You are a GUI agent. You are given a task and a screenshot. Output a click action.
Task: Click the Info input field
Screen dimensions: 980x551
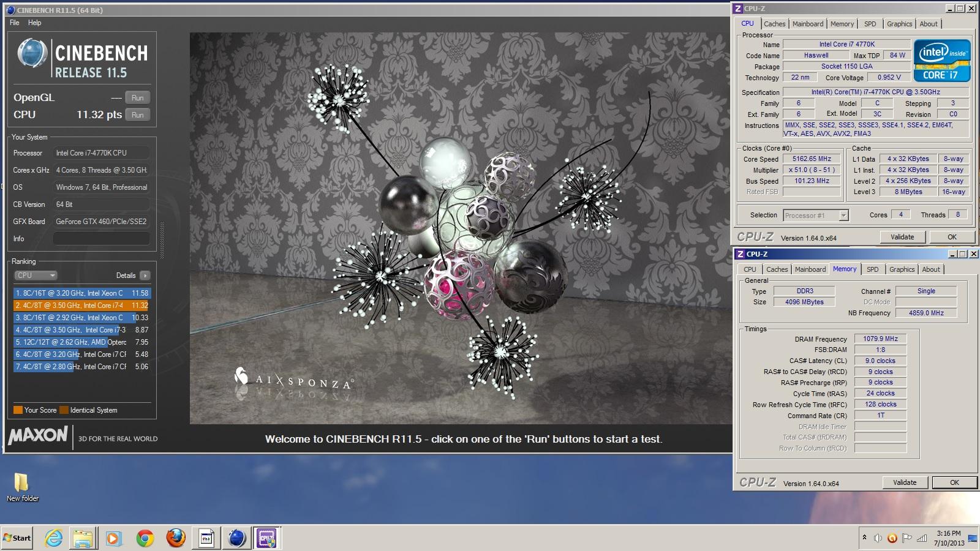(x=102, y=239)
